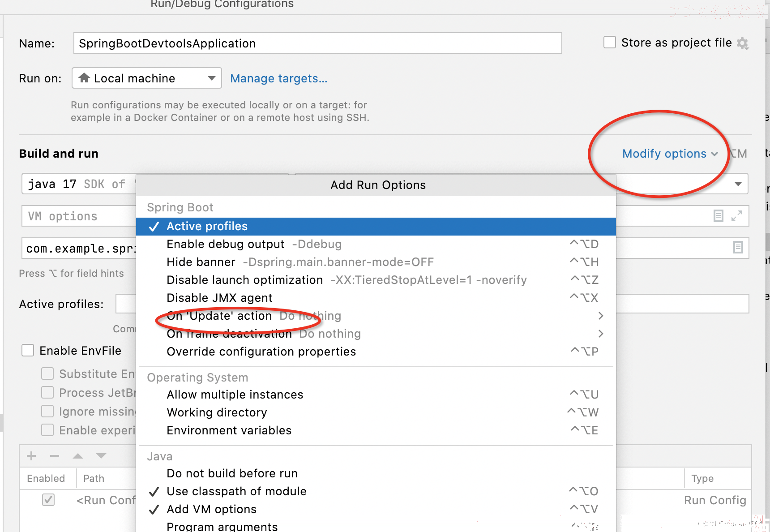This screenshot has width=770, height=532.
Task: Click the Path column header
Action: tap(94, 478)
